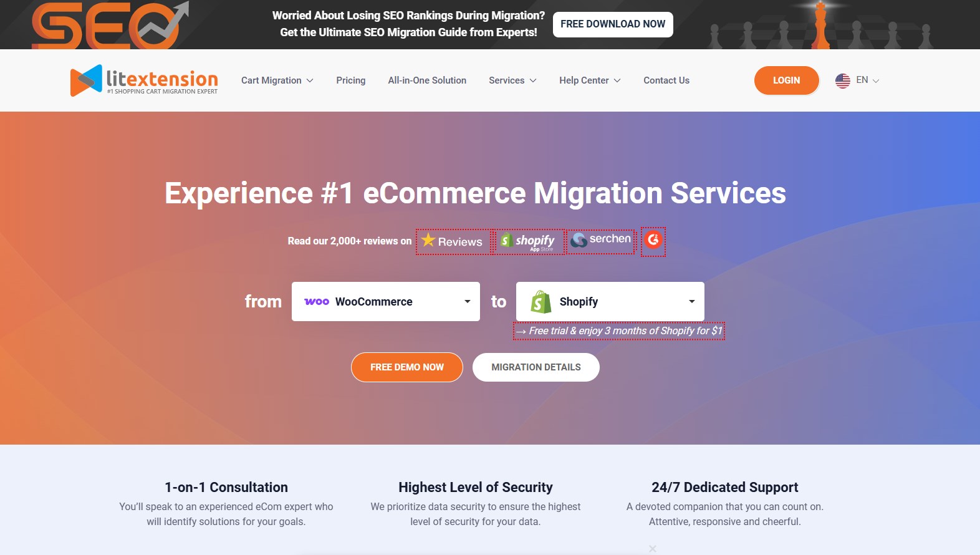The height and width of the screenshot is (555, 980).
Task: Open the All-in-One Solution page
Action: [427, 80]
